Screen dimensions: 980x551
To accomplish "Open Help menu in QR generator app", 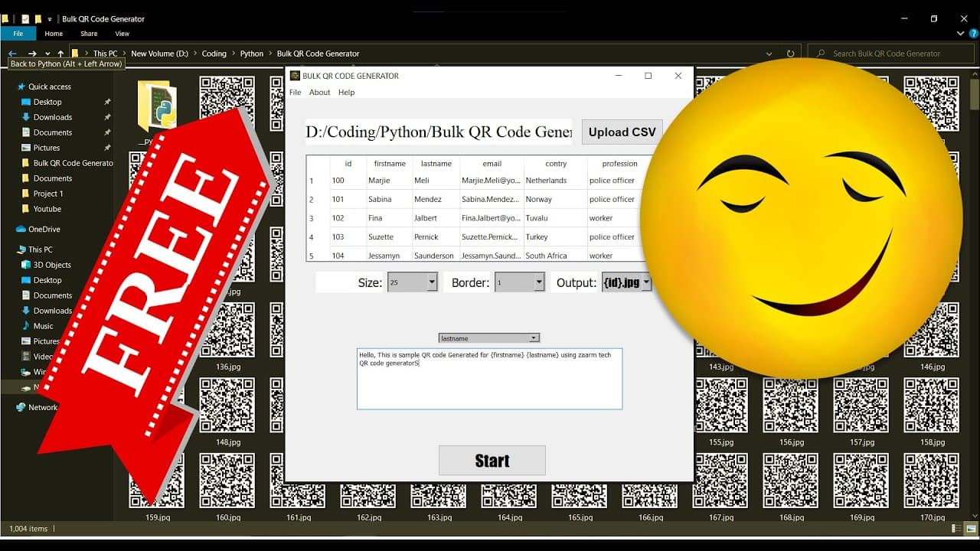I will point(347,92).
